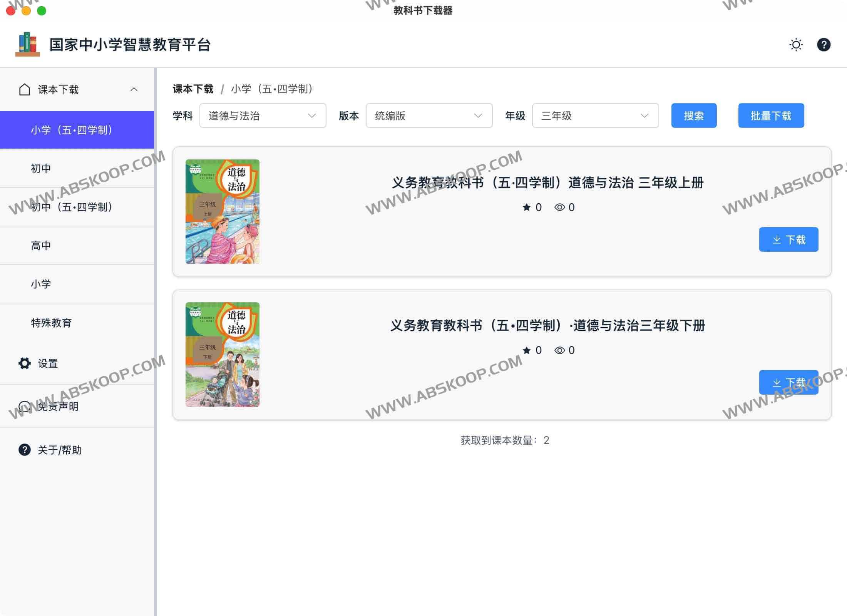Click the speech bubble icon beside 免责声明
The width and height of the screenshot is (847, 616).
(24, 406)
